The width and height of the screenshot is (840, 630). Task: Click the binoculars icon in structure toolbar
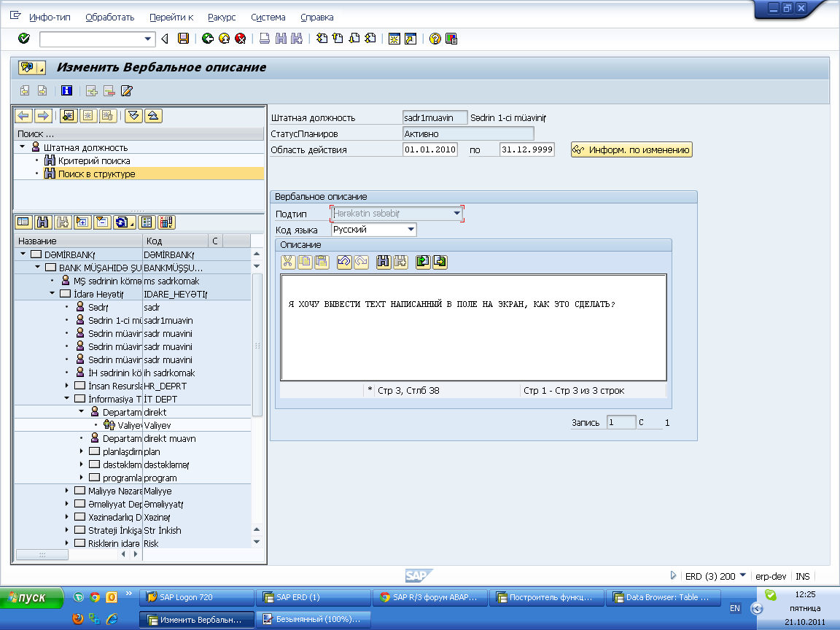coord(43,222)
